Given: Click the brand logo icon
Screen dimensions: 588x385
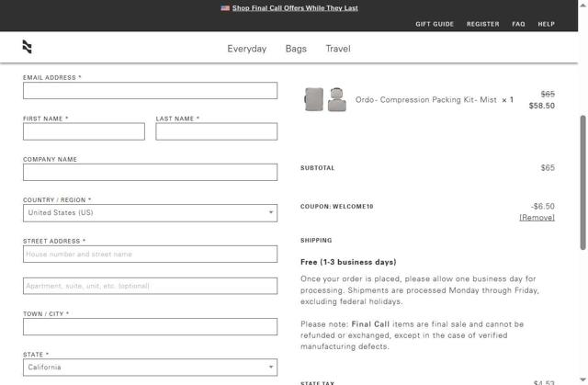Looking at the screenshot, I should point(27,47).
